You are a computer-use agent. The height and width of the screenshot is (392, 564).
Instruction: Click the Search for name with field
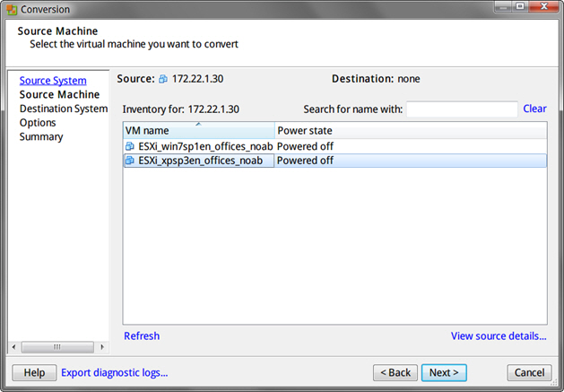[x=462, y=109]
